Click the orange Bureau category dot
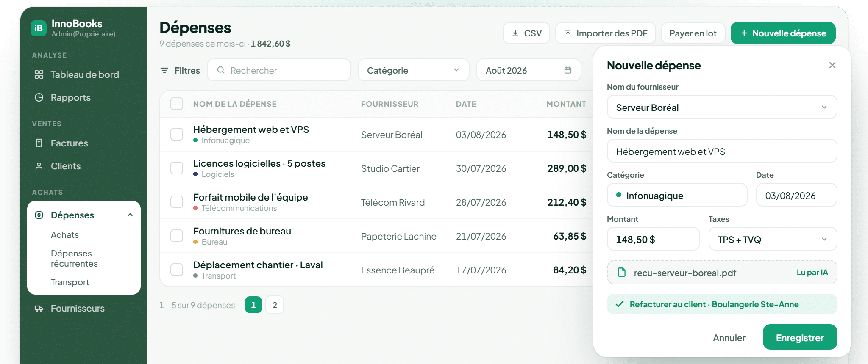The image size is (868, 364). pos(195,242)
